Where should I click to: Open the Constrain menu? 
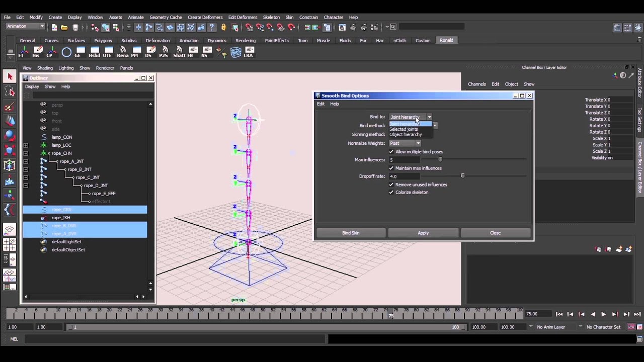coord(308,17)
